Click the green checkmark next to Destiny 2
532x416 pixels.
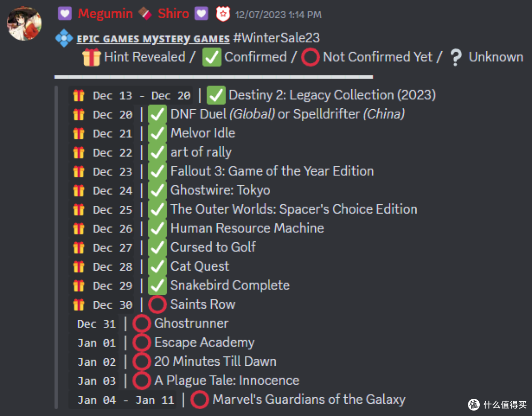coord(216,96)
